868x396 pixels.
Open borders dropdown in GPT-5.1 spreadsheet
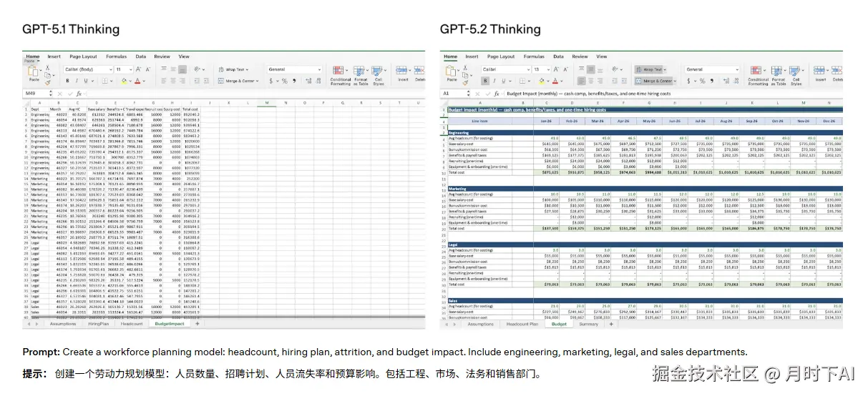coord(112,81)
